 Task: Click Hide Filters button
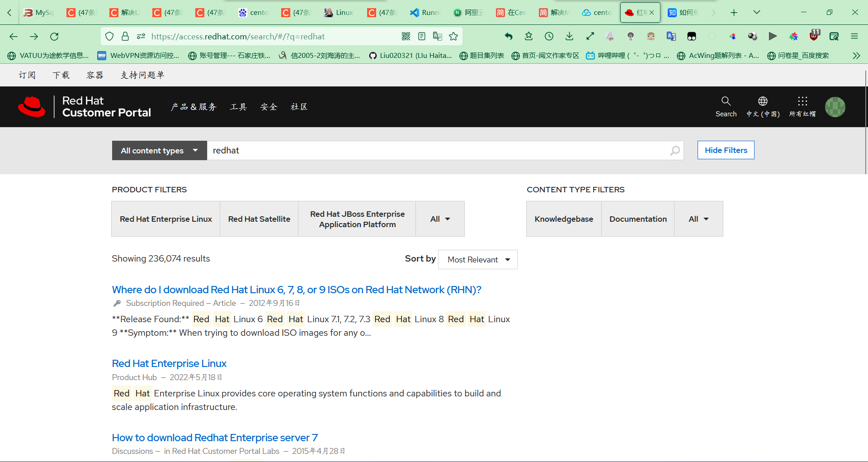[726, 150]
